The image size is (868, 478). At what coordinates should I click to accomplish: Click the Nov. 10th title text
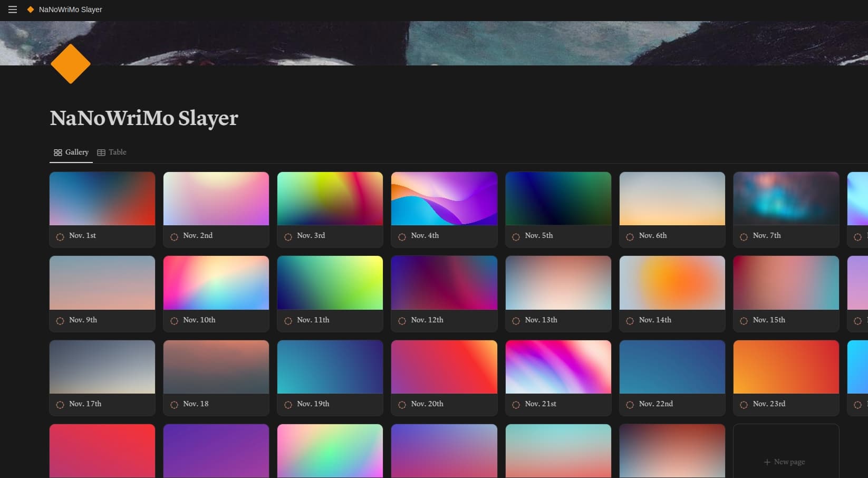[199, 320]
